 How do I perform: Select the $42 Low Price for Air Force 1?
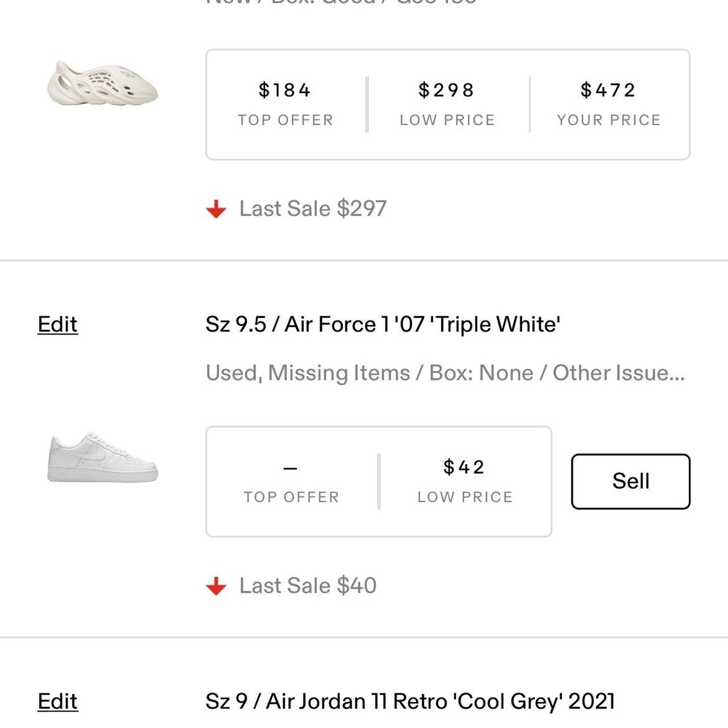[464, 467]
